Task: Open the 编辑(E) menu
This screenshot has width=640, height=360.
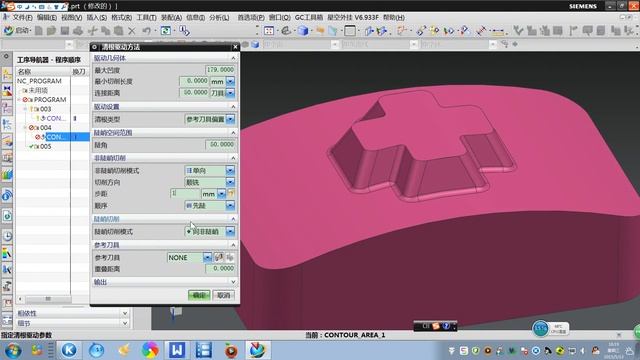Action: point(47,18)
